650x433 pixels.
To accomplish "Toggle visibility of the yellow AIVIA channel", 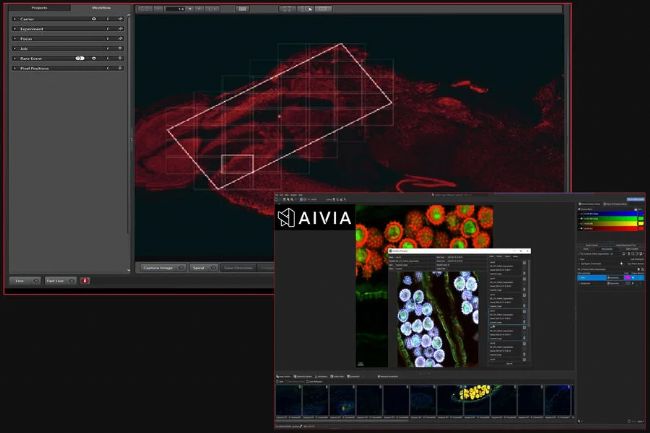I will [582, 223].
